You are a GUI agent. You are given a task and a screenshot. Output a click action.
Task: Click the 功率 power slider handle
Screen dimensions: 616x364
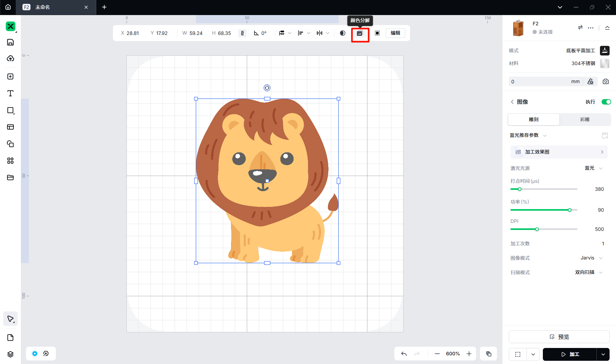tap(570, 210)
